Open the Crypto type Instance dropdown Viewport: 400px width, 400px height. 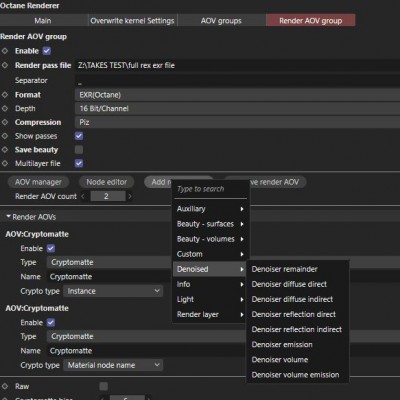coord(113,291)
